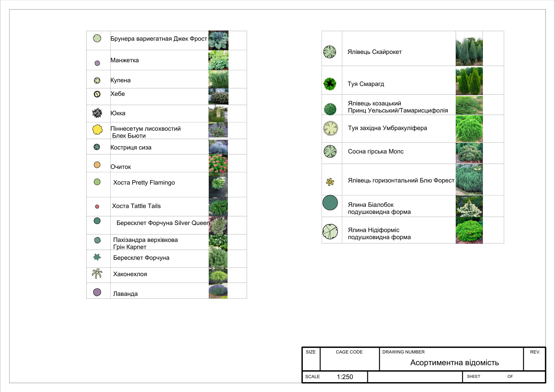Open the Ялівець Блю Форест photo
This screenshot has width=555, height=392.
point(469,179)
